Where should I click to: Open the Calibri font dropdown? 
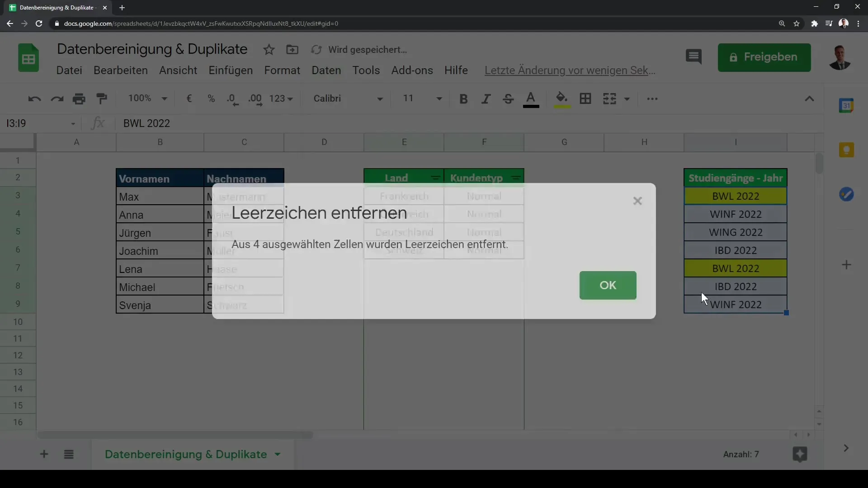[348, 99]
